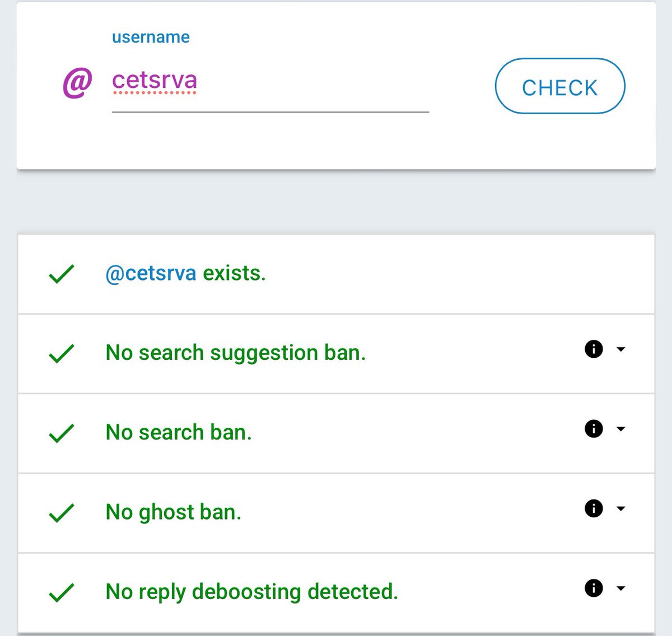The width and height of the screenshot is (672, 636).
Task: Click the 'username' field label
Action: click(151, 37)
